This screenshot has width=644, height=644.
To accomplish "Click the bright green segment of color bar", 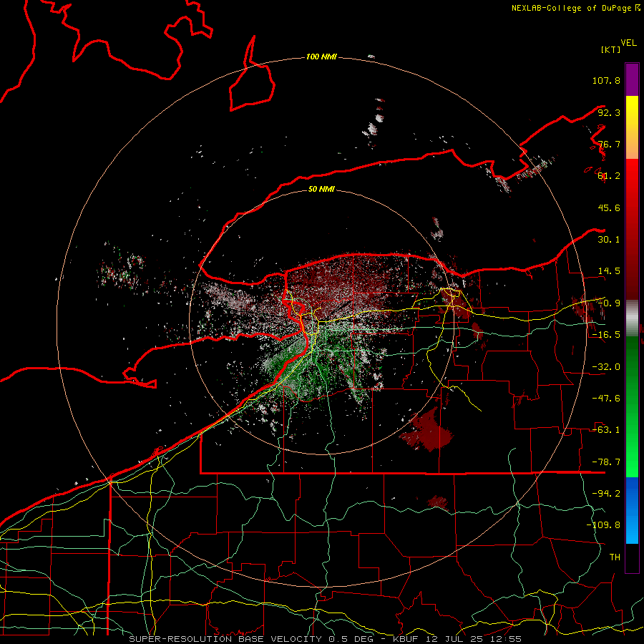I will (x=632, y=406).
